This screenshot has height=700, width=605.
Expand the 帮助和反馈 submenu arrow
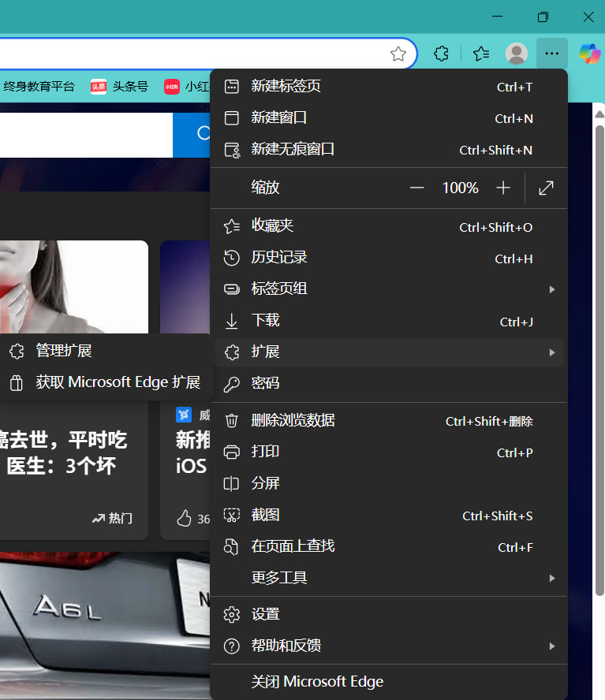click(x=552, y=646)
